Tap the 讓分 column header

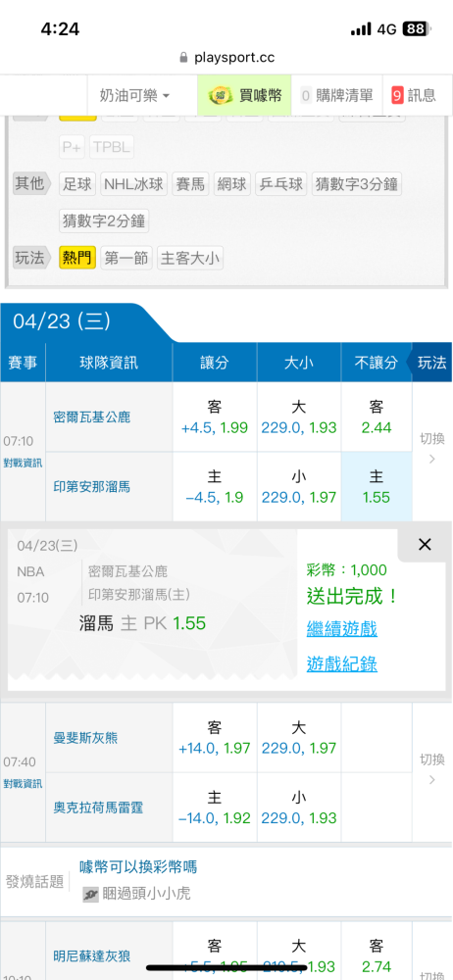tap(215, 363)
